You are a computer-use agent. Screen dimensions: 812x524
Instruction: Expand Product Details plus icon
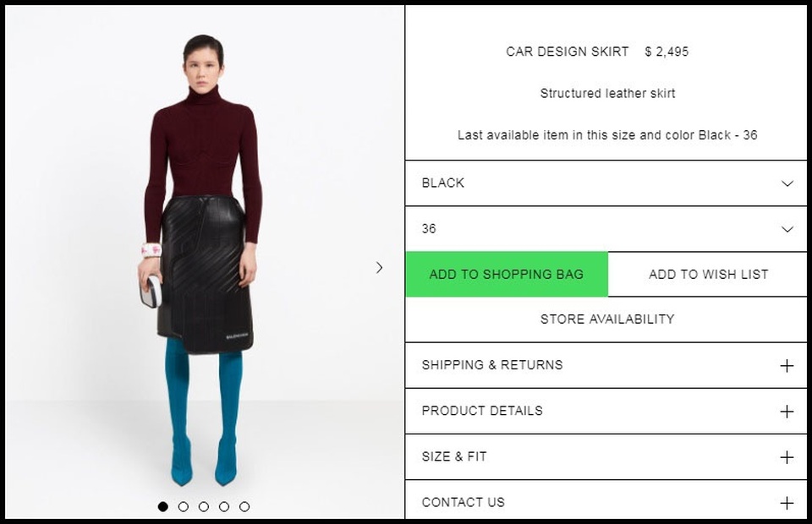point(787,412)
